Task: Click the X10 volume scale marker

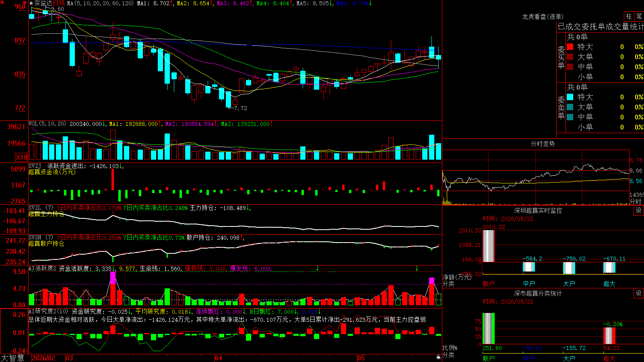Action: click(x=21, y=157)
